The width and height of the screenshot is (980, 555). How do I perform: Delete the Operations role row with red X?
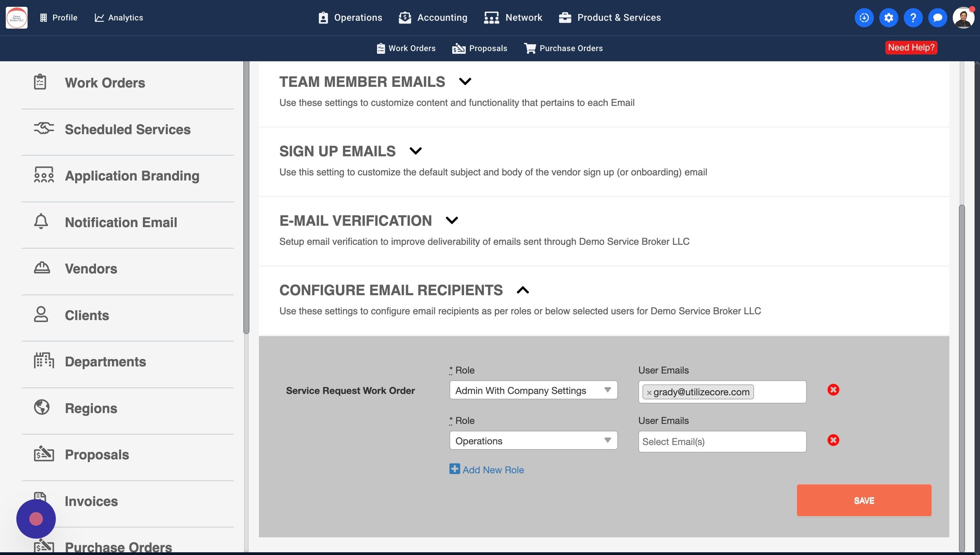click(833, 440)
